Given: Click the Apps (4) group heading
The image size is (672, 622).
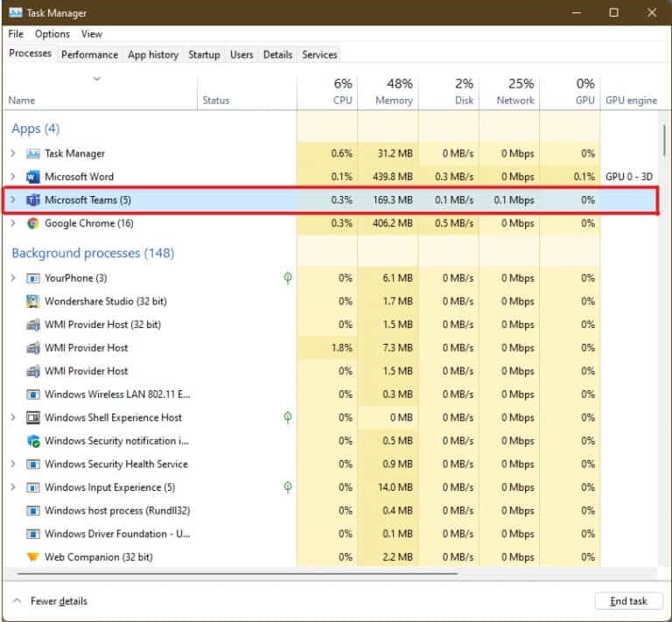Looking at the screenshot, I should 36,129.
